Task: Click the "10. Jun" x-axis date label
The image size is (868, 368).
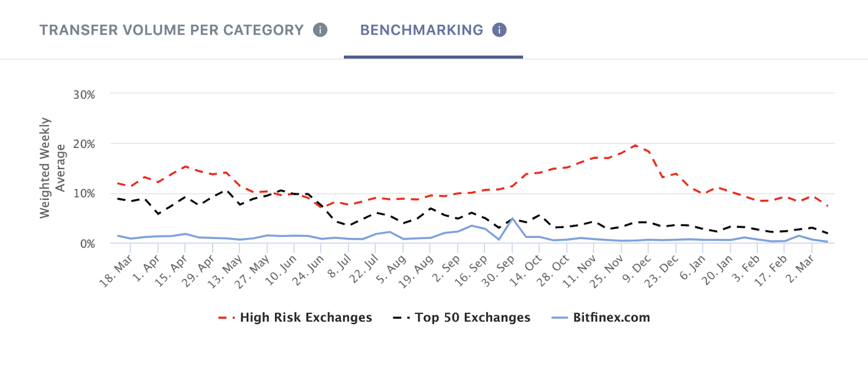Action: coord(280,271)
